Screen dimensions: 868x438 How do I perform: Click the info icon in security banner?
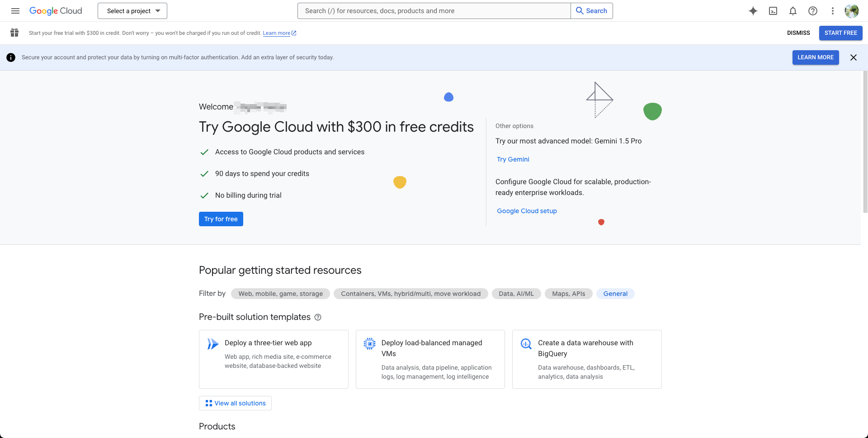pos(11,57)
